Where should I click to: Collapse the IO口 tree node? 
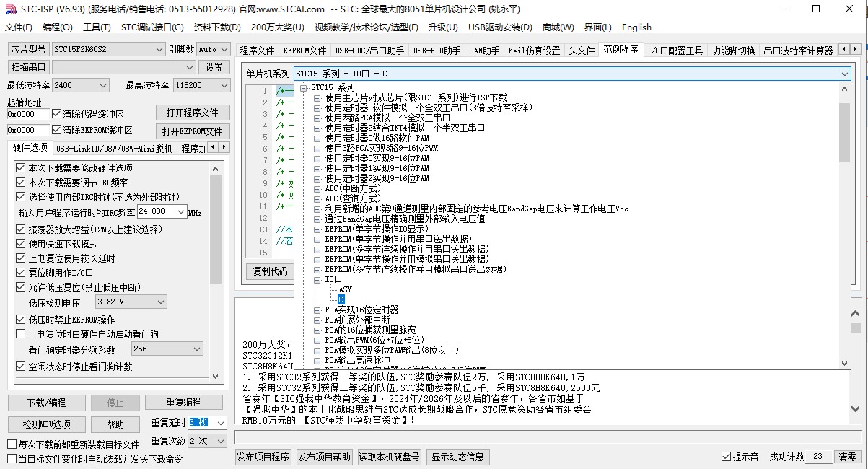317,279
